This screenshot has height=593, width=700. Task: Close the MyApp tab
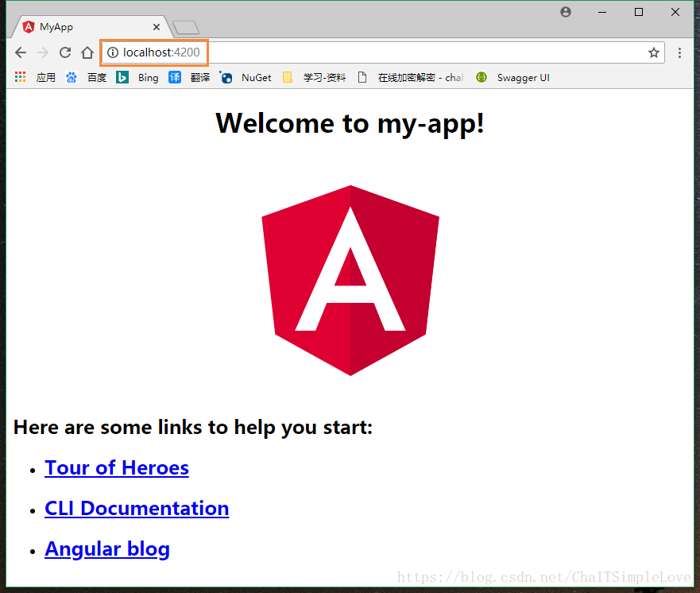tap(157, 27)
